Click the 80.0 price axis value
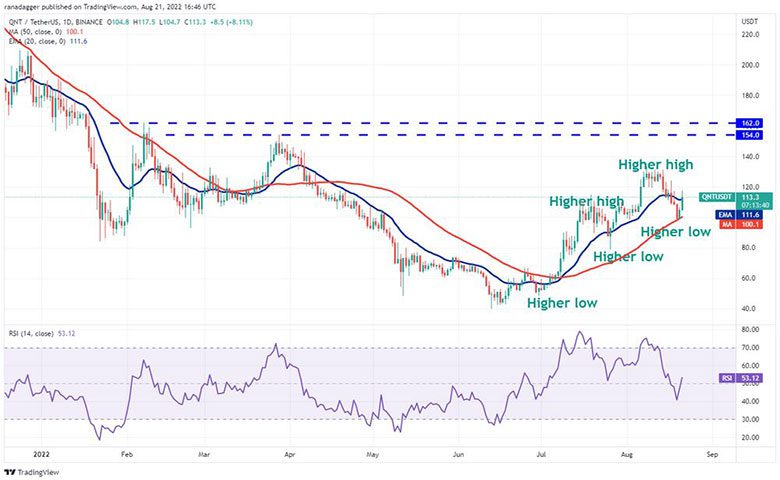The height and width of the screenshot is (480, 780). (x=750, y=248)
